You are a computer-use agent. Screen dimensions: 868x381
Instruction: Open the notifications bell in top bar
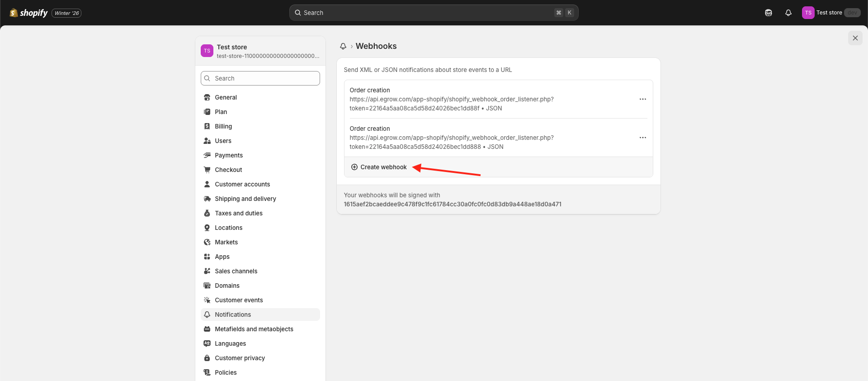[x=788, y=13]
